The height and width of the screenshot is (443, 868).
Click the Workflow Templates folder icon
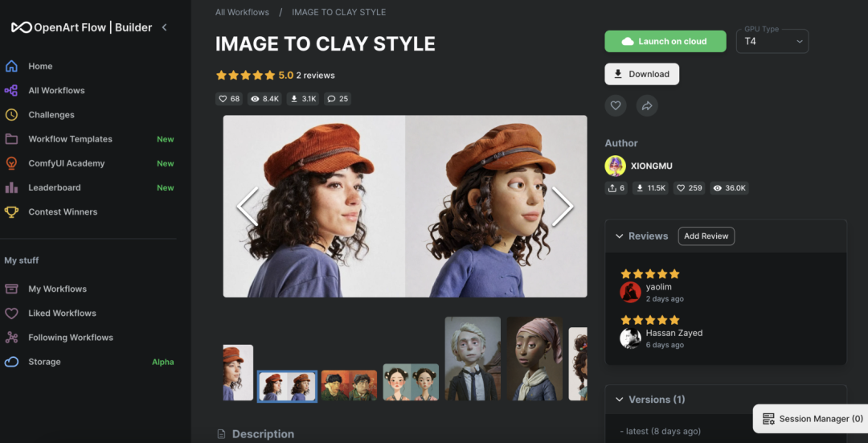click(11, 139)
